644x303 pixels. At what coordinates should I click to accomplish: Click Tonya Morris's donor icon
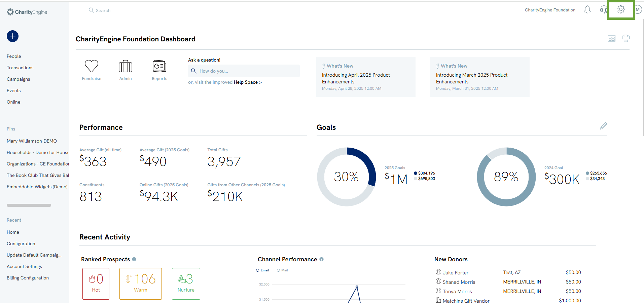tap(438, 291)
